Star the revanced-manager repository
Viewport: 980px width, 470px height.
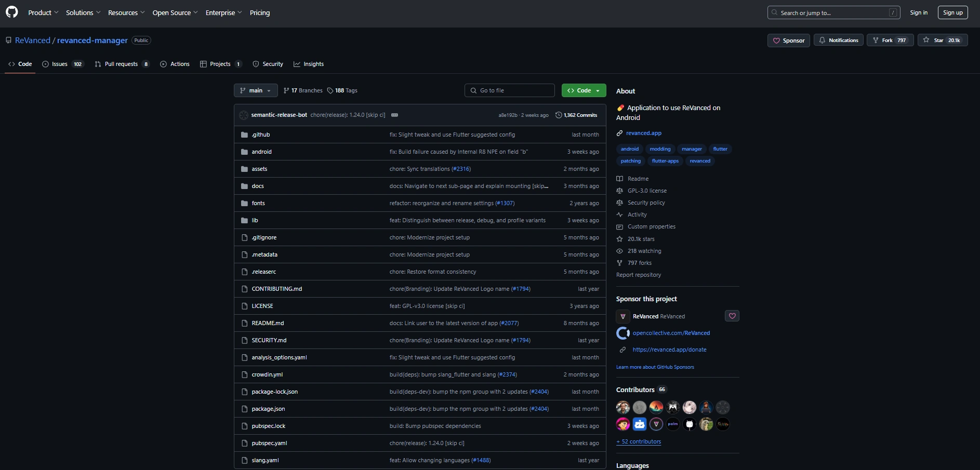click(943, 40)
